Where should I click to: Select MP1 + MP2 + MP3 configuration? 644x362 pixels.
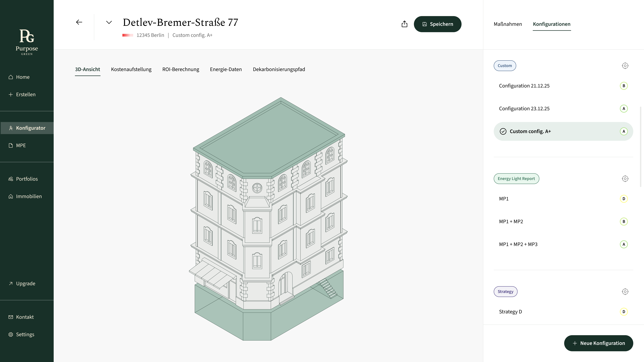(x=563, y=244)
